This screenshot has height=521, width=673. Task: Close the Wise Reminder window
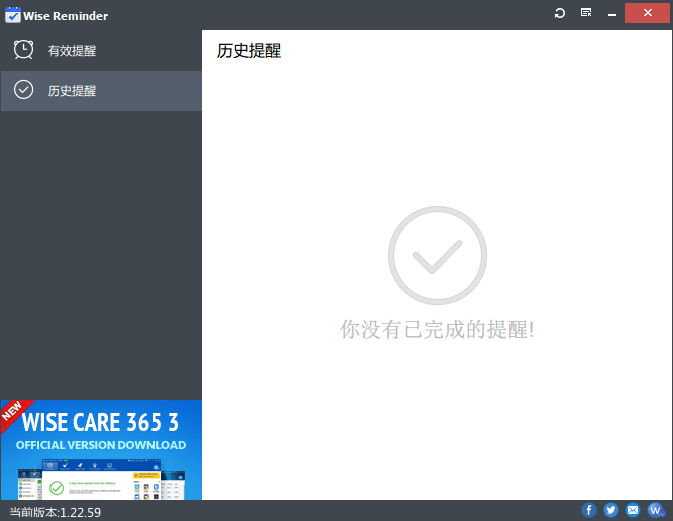[648, 13]
